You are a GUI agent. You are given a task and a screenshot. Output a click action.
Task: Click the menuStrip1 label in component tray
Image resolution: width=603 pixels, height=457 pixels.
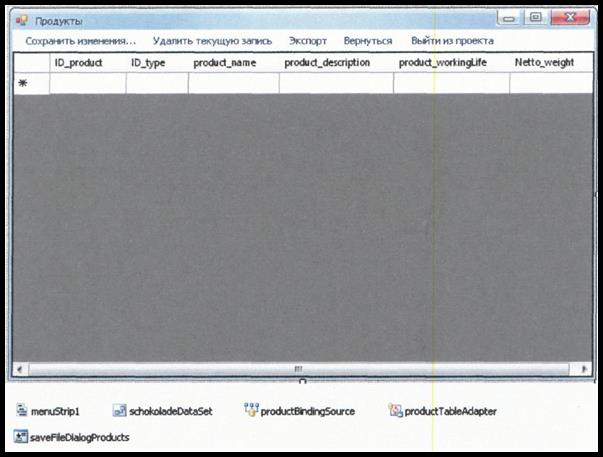(x=55, y=412)
